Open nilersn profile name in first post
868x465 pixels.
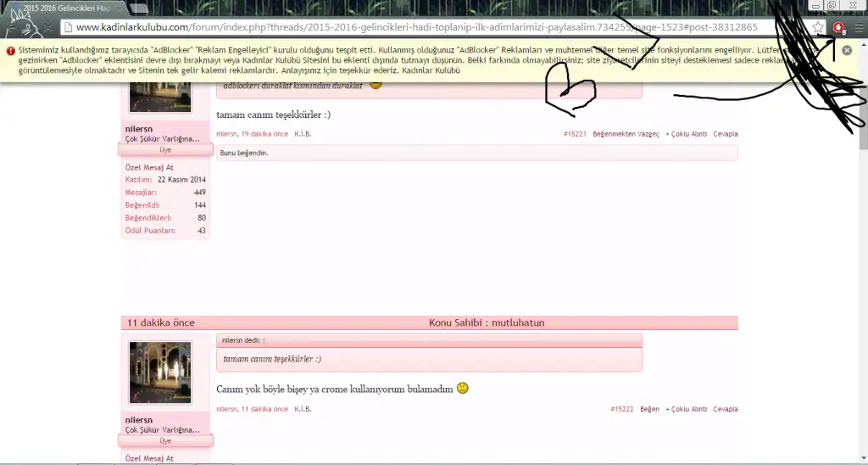(x=138, y=129)
